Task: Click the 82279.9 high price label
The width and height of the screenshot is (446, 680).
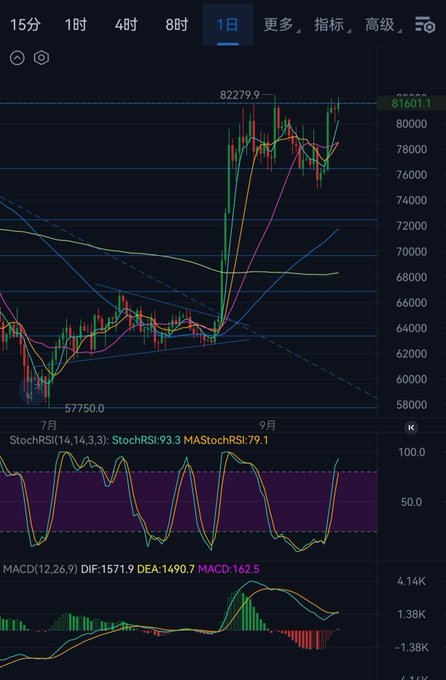Action: coord(239,95)
